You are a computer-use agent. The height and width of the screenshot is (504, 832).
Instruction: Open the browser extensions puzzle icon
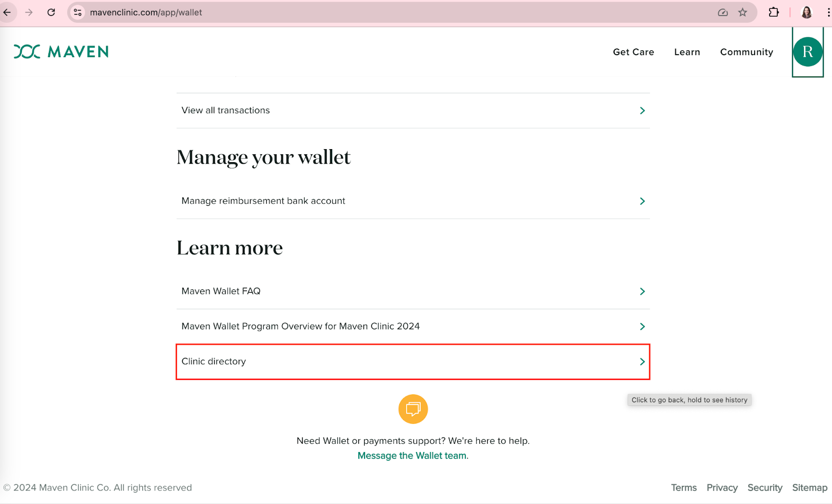coord(774,12)
